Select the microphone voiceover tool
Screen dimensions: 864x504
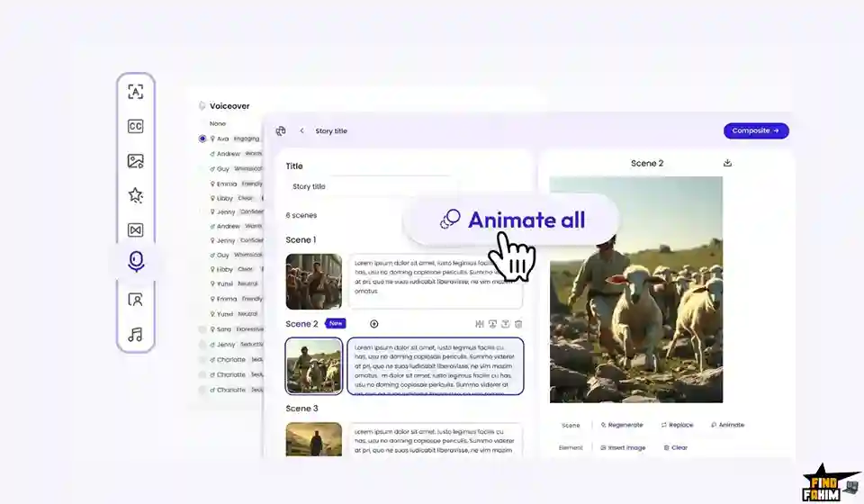[x=136, y=261]
